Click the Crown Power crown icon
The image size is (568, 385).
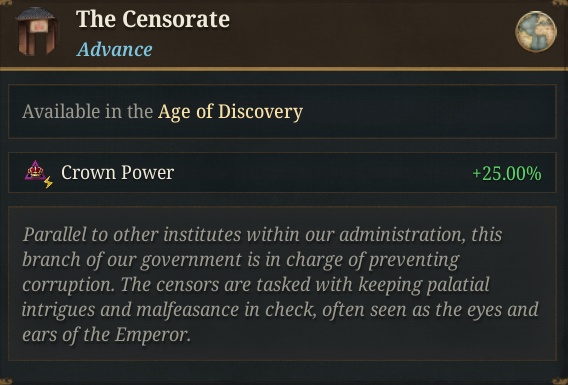point(35,170)
